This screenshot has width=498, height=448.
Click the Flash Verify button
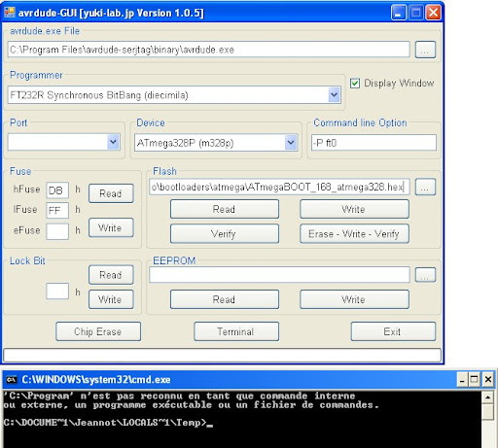coord(225,233)
